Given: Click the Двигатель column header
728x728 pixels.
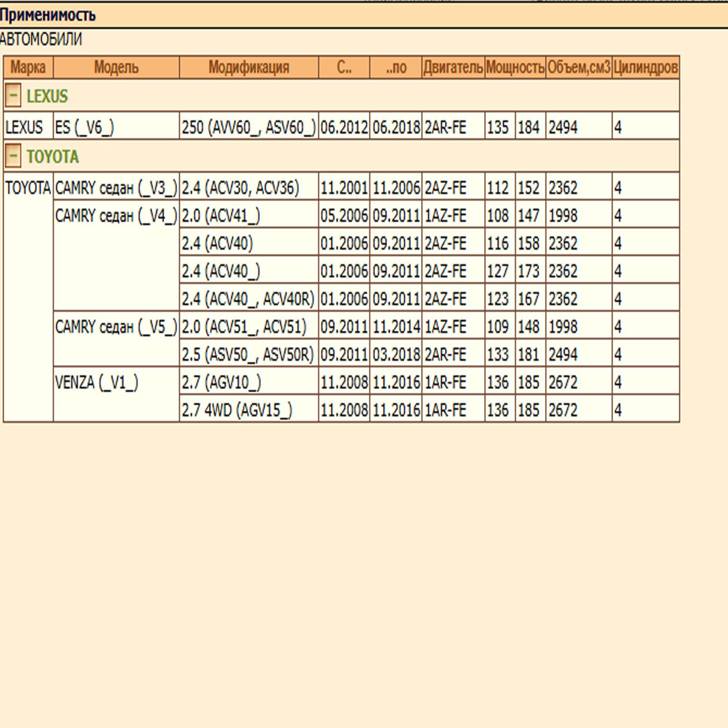Looking at the screenshot, I should coord(453,67).
